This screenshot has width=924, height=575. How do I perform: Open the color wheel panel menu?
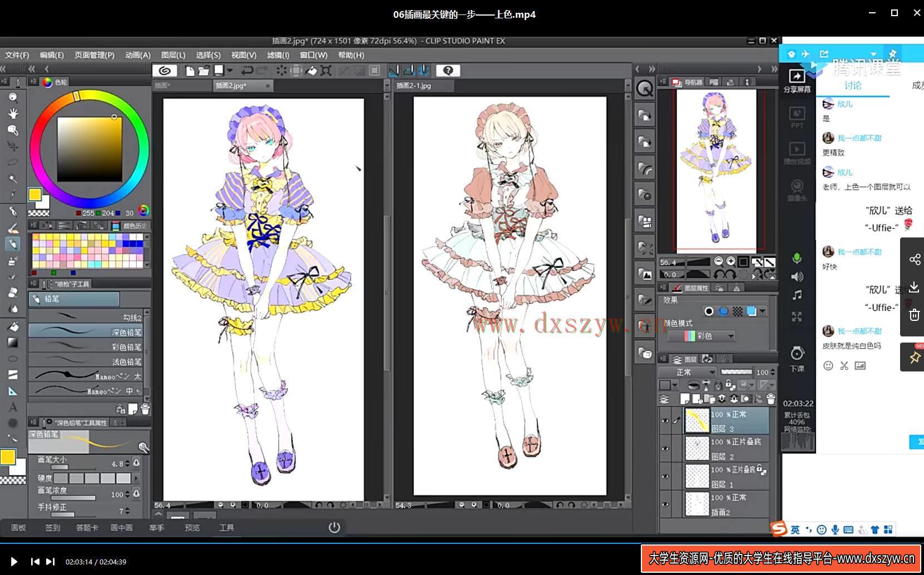[33, 82]
